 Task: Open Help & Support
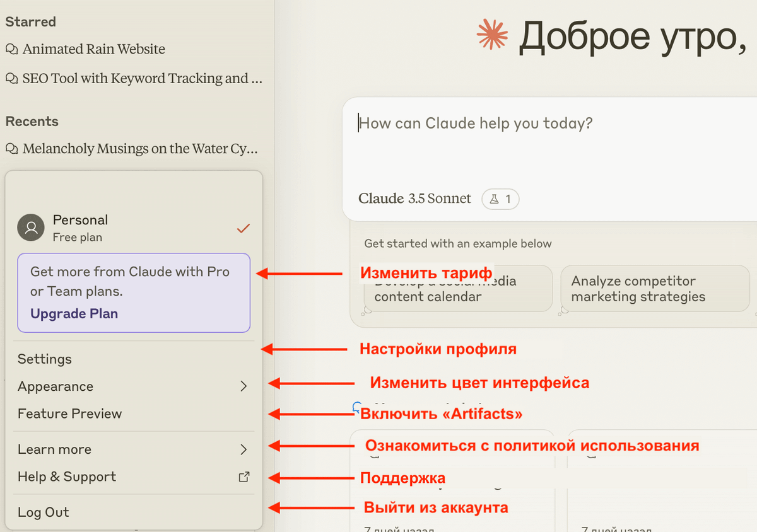134,477
